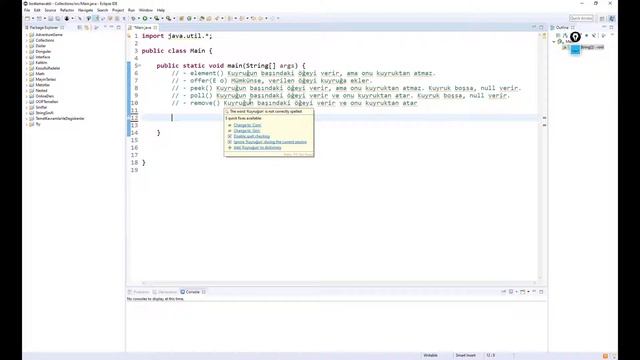Open the Project menu
640x360 pixels.
118,10
